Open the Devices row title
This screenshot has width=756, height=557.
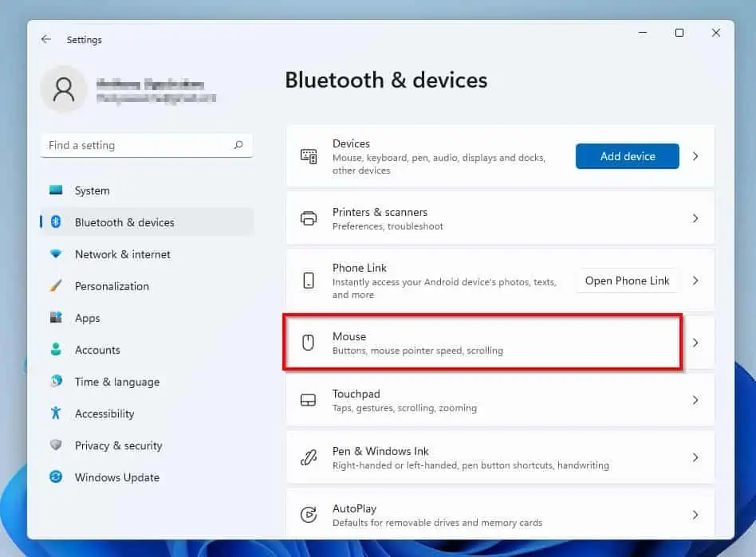pyautogui.click(x=351, y=143)
